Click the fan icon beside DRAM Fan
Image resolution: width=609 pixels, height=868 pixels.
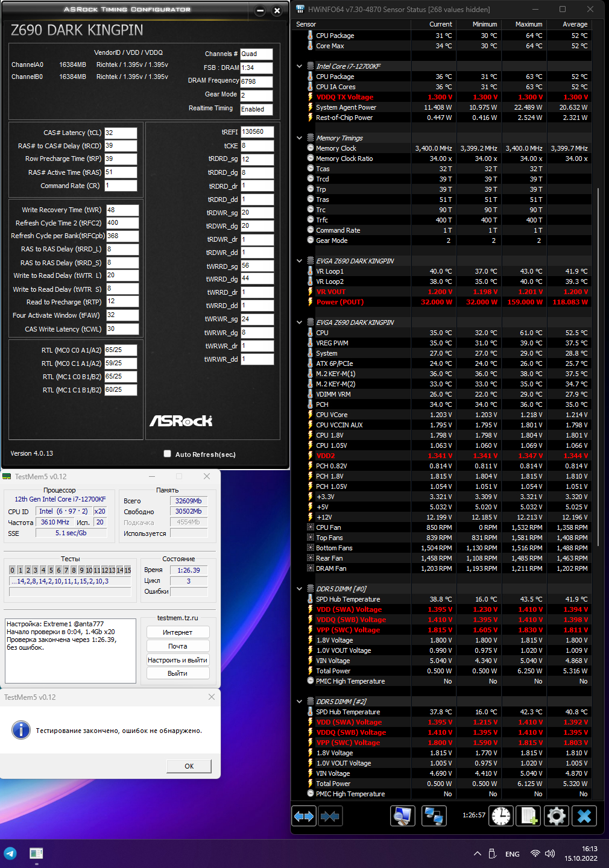pos(311,568)
